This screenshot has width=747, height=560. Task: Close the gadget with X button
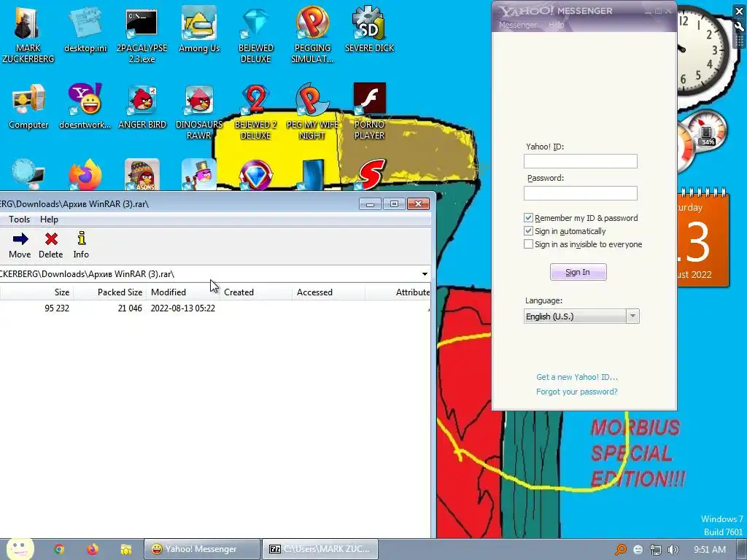740,11
